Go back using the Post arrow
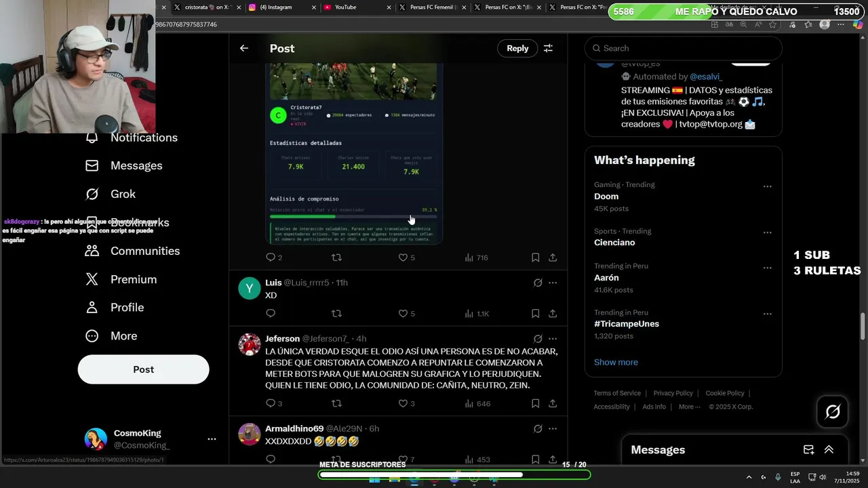The height and width of the screenshot is (488, 868). [244, 48]
